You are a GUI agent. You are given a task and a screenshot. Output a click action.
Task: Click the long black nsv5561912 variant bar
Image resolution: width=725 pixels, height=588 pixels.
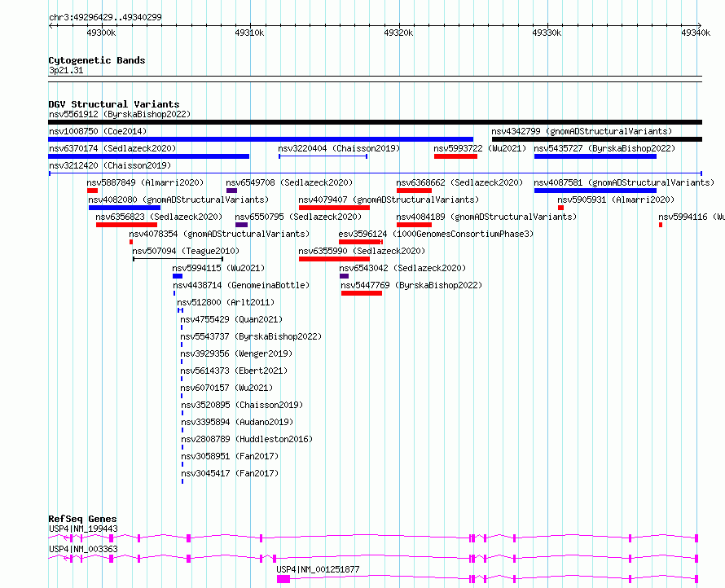pos(375,122)
